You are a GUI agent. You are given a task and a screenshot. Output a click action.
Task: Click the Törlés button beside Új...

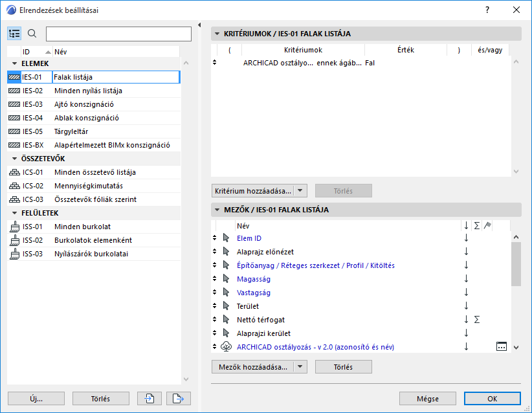[101, 398]
